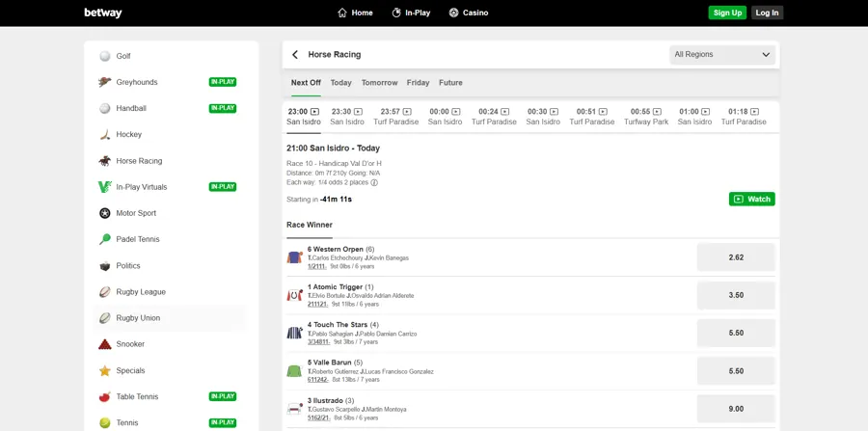Select the 00:51 Turf Paradise race
The height and width of the screenshot is (431, 868).
pos(592,117)
